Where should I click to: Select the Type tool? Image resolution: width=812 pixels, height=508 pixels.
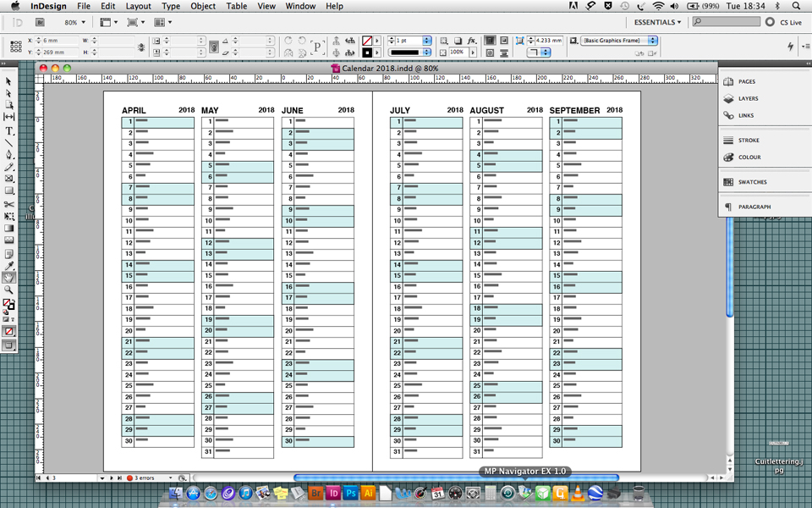[x=9, y=131]
